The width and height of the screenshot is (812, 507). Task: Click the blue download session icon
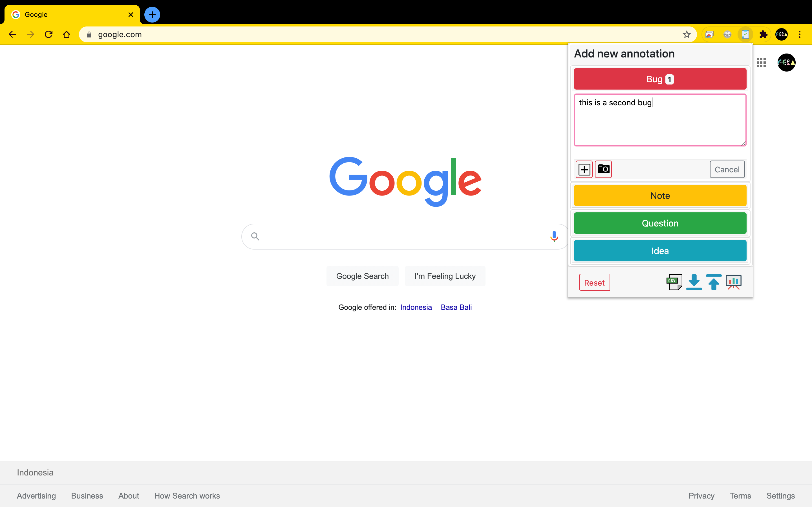(x=694, y=282)
